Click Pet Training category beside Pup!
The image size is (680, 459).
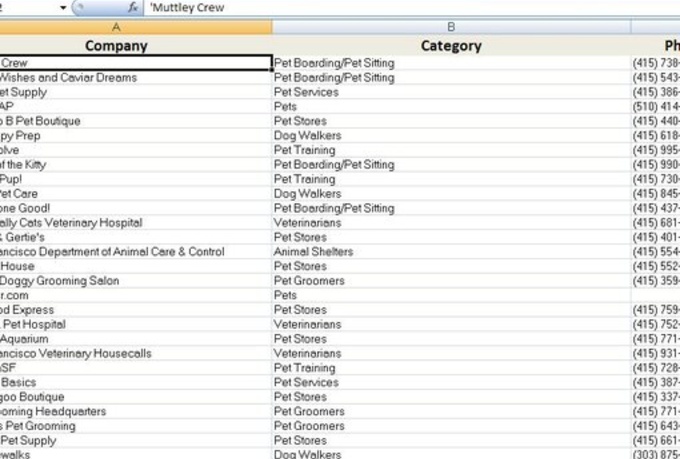click(x=451, y=179)
